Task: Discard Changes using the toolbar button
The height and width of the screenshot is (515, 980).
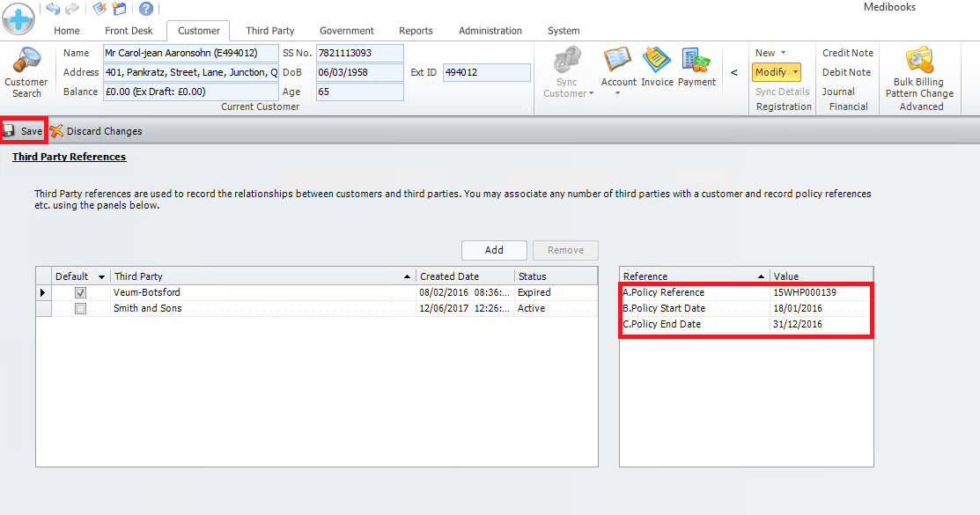Action: coord(96,131)
